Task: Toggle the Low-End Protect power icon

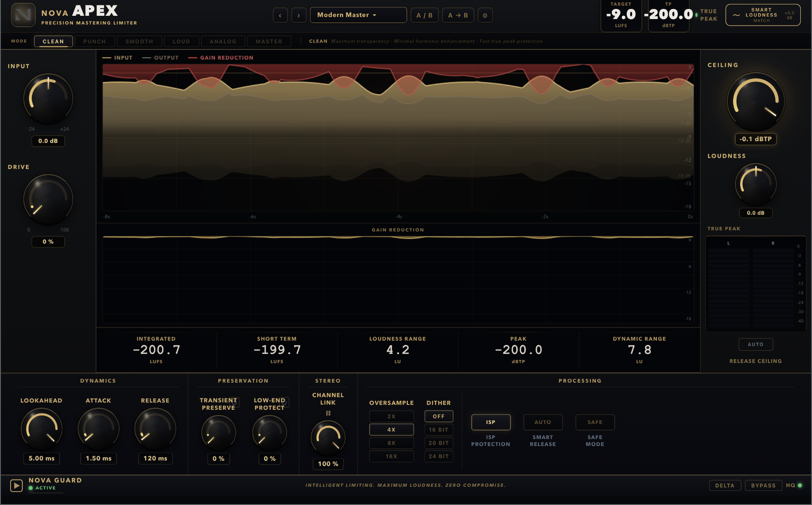Action: tap(284, 402)
